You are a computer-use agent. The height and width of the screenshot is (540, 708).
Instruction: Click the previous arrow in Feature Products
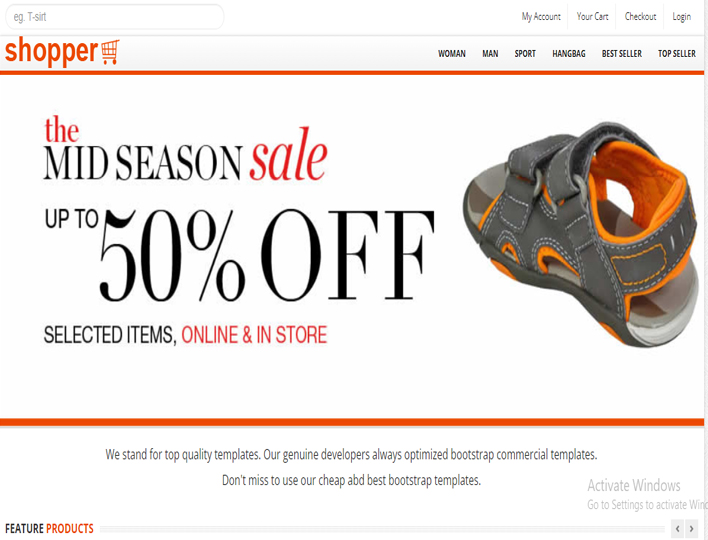tap(677, 528)
